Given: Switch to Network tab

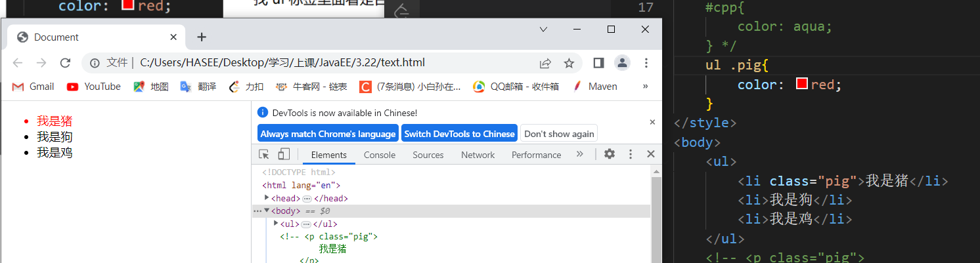Looking at the screenshot, I should click(x=478, y=155).
